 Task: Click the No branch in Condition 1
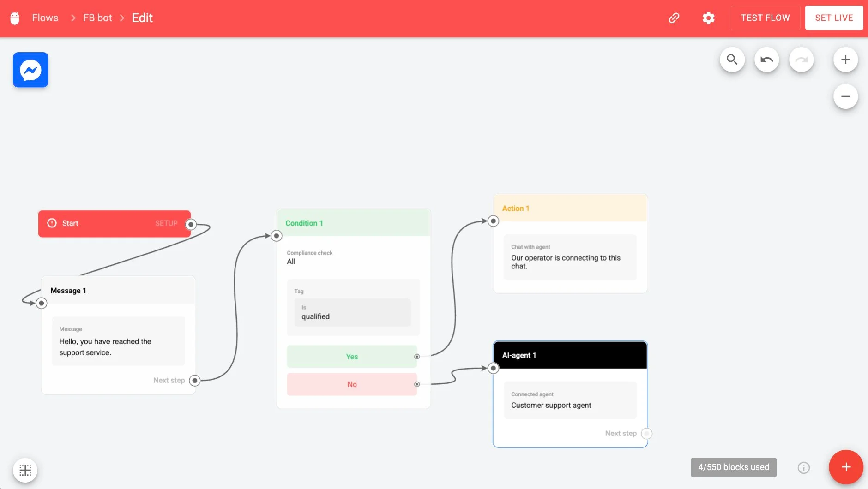click(x=352, y=384)
